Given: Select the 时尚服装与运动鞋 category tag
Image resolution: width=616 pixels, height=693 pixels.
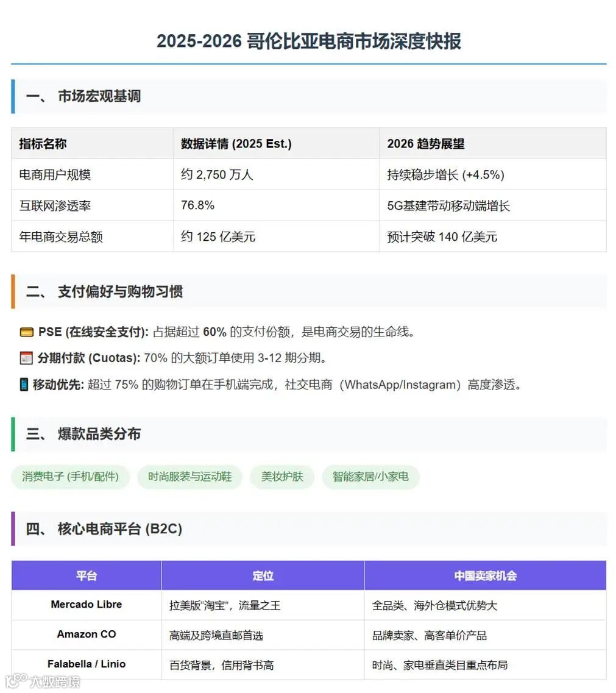Looking at the screenshot, I should 189,477.
